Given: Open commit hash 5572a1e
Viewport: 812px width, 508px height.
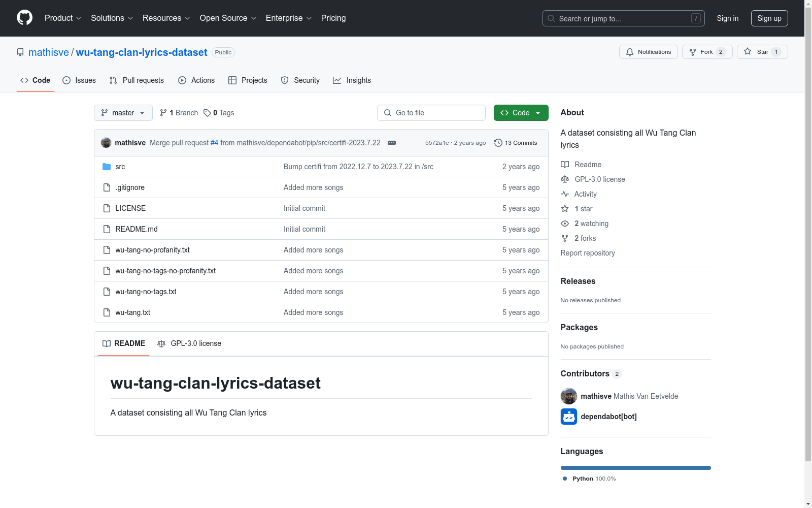Looking at the screenshot, I should coord(437,143).
